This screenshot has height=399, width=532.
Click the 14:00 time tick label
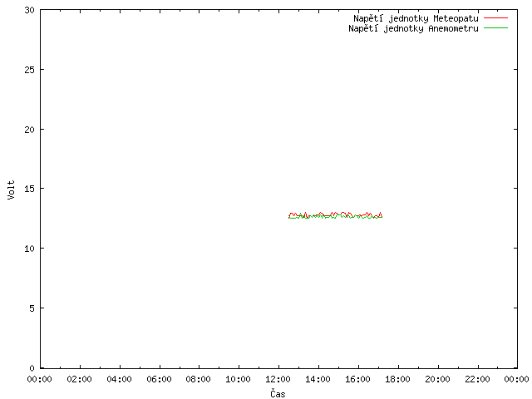(x=318, y=379)
